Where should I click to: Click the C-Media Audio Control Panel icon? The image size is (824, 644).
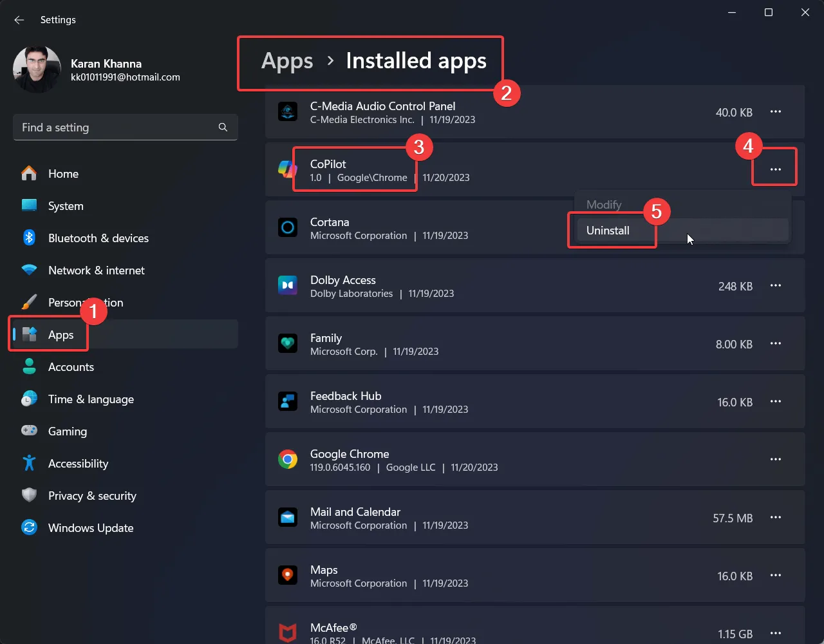click(x=288, y=111)
